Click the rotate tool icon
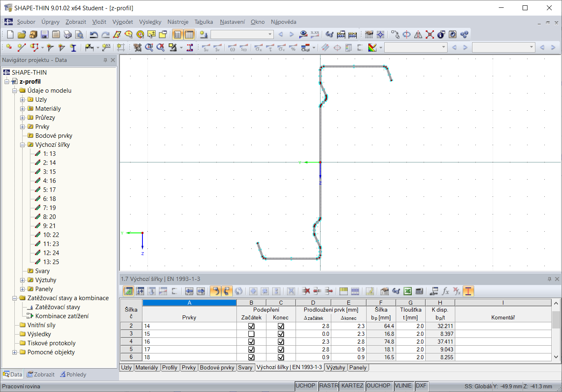This screenshot has height=392, width=562. (406, 34)
